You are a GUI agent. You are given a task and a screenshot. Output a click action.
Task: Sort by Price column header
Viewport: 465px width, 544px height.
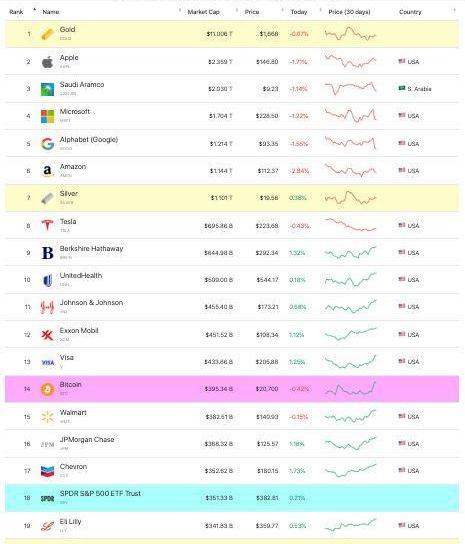point(252,12)
